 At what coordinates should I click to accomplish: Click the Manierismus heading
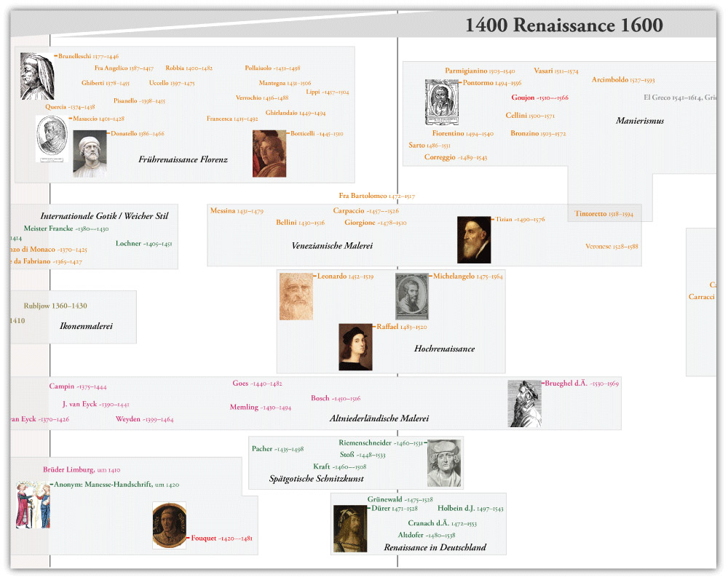640,121
